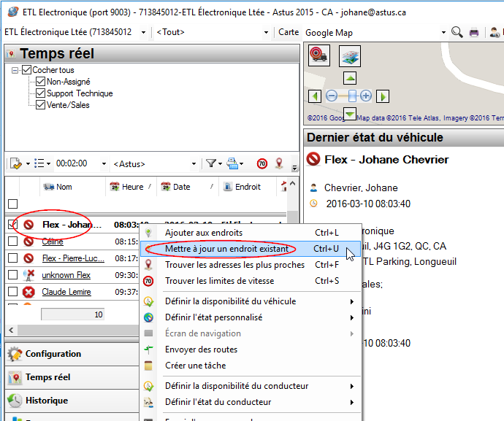Open the map layers icon
Image resolution: width=504 pixels, height=421 pixels.
pyautogui.click(x=350, y=55)
